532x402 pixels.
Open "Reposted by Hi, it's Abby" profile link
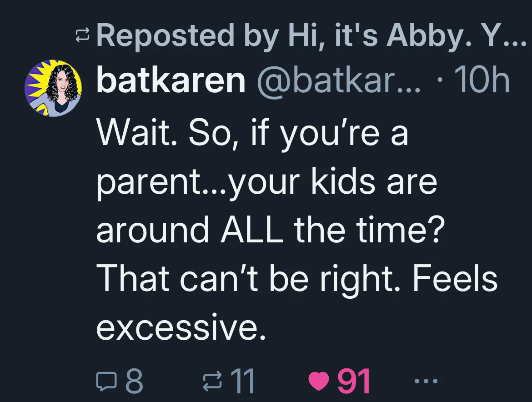(x=311, y=36)
